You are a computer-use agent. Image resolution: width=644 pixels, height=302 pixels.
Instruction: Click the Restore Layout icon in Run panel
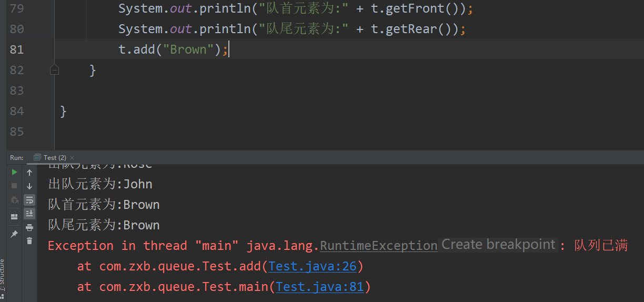[14, 216]
